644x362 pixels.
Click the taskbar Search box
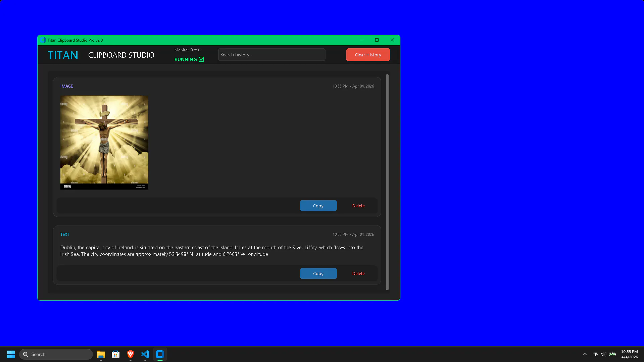pyautogui.click(x=56, y=354)
